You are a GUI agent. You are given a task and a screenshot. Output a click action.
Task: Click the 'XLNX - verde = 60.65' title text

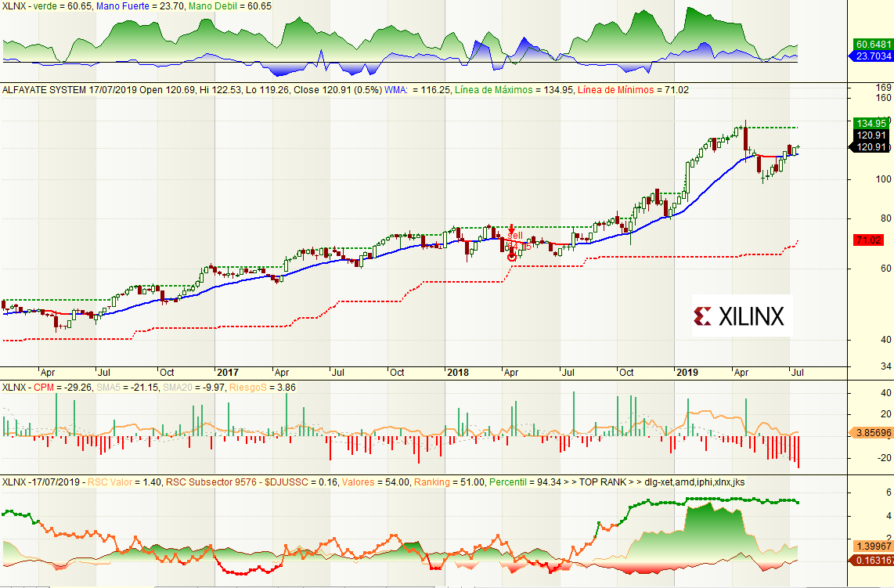point(47,6)
